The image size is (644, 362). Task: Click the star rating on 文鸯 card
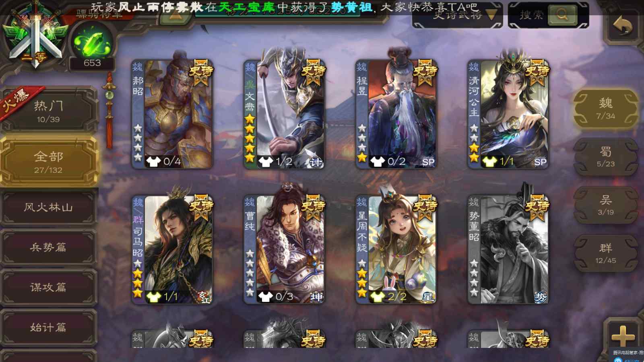tap(250, 138)
